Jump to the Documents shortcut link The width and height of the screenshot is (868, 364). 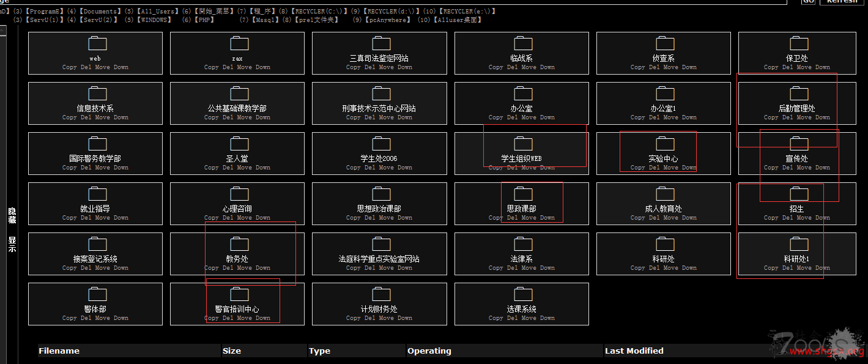[x=99, y=11]
